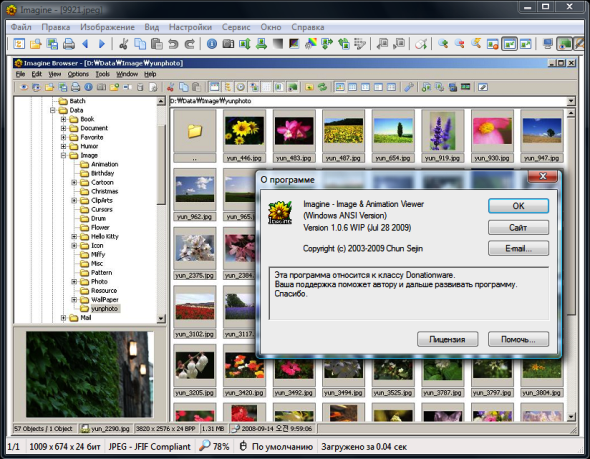Collapse the Image folder node
This screenshot has width=590, height=459.
(63, 155)
